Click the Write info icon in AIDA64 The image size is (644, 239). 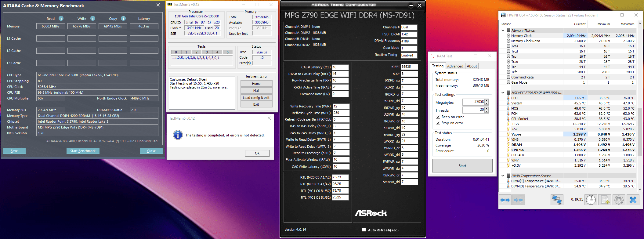(93, 18)
